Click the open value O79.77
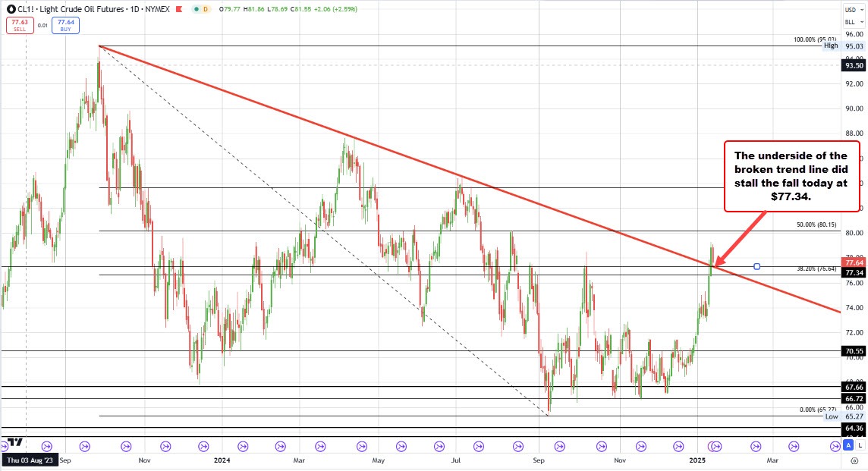Viewport: 868px width, 471px height. pos(230,9)
